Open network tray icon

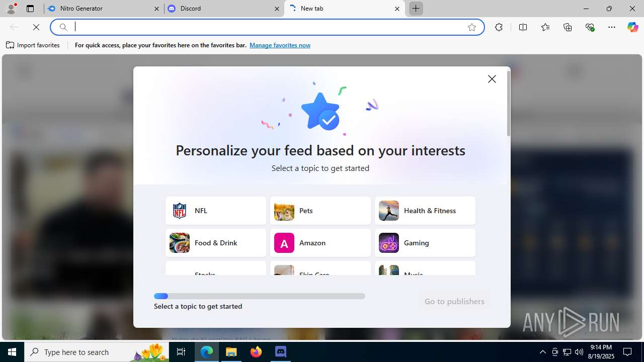567,352
